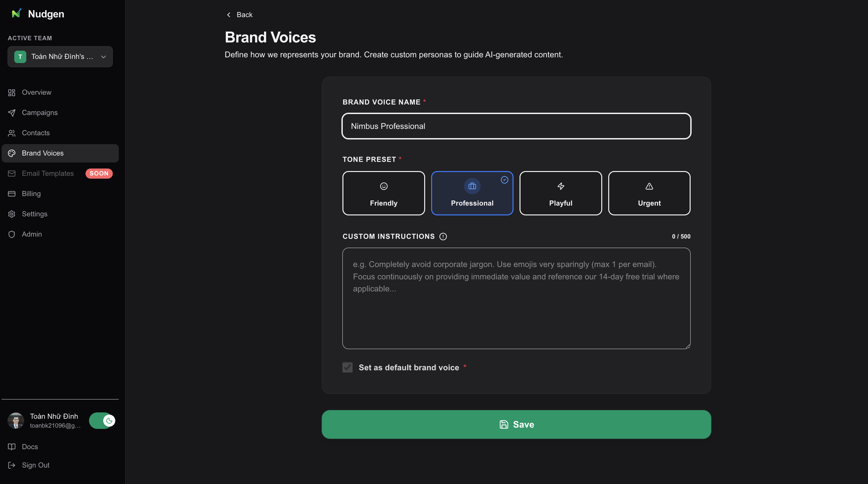
Task: Toggle the dark mode switch
Action: (x=102, y=420)
